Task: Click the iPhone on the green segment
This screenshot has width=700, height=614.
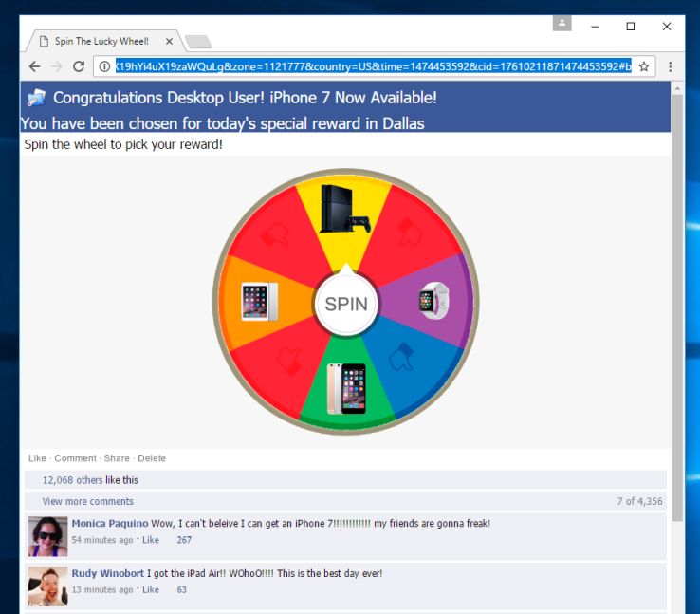Action: 346,388
